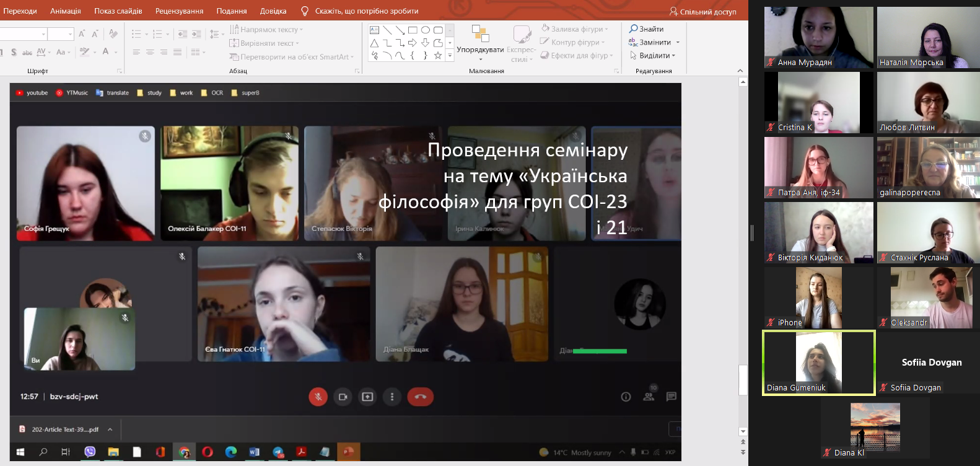Pick the left curly brace shape
The width and height of the screenshot is (980, 466).
[413, 56]
